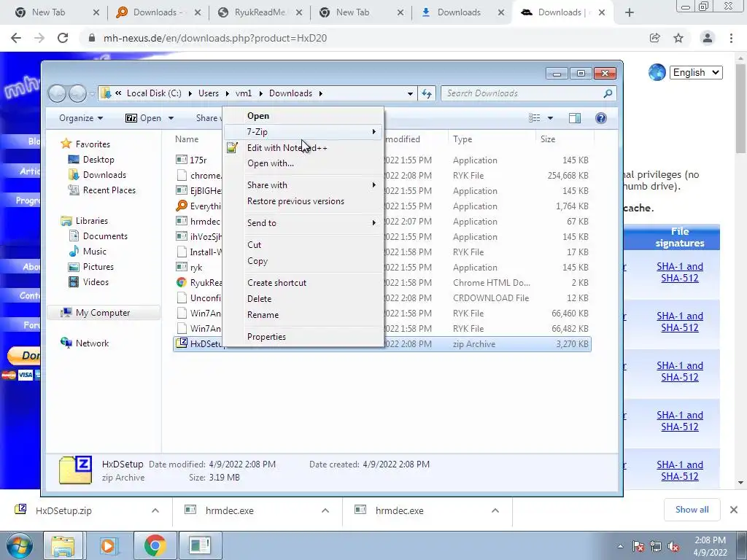This screenshot has width=747, height=560.
Task: Click the Windows Start button
Action: 18,545
